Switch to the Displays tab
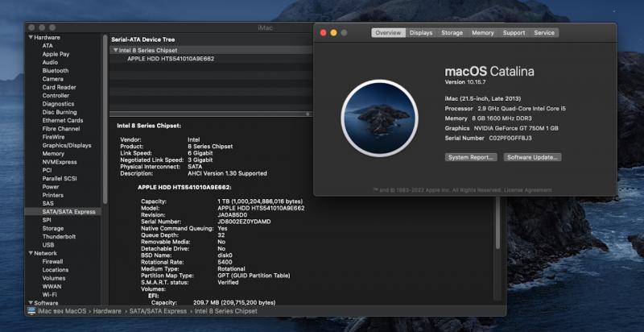Viewport: 644px width, 332px height. 421,33
